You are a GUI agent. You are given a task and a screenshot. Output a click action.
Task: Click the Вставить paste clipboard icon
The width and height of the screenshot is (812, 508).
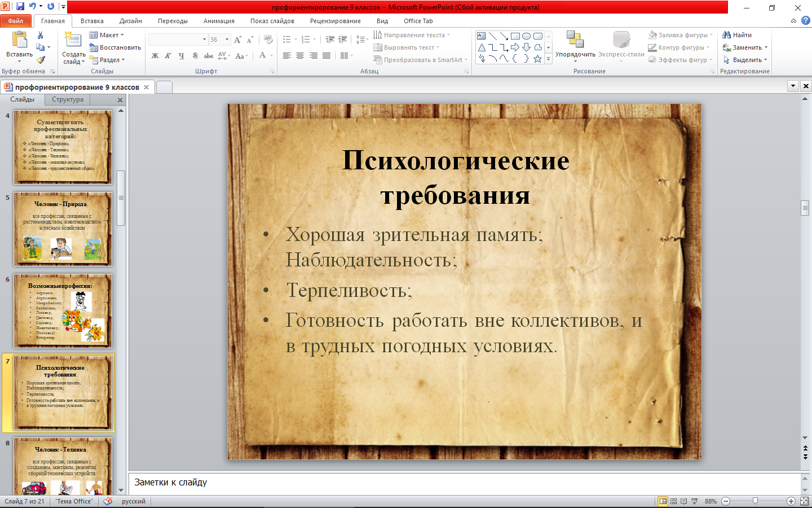[19, 41]
